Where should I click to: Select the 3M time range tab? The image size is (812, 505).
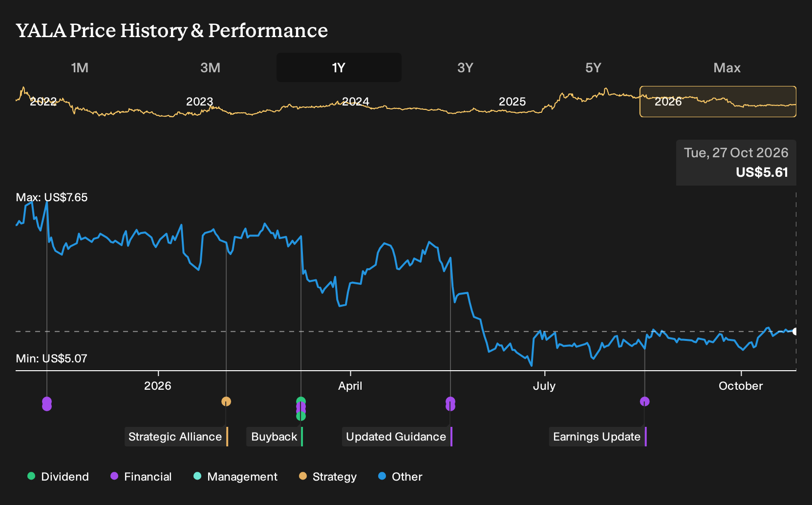coord(210,67)
